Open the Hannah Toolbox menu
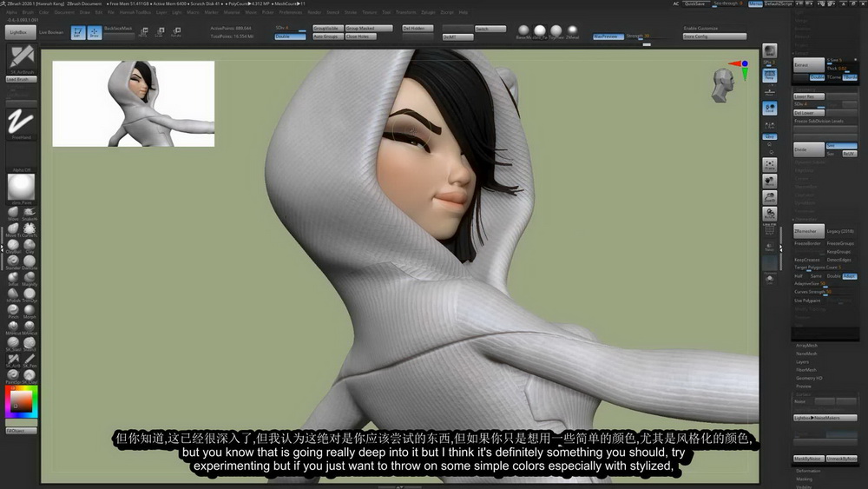This screenshot has width=868, height=489. coord(135,12)
